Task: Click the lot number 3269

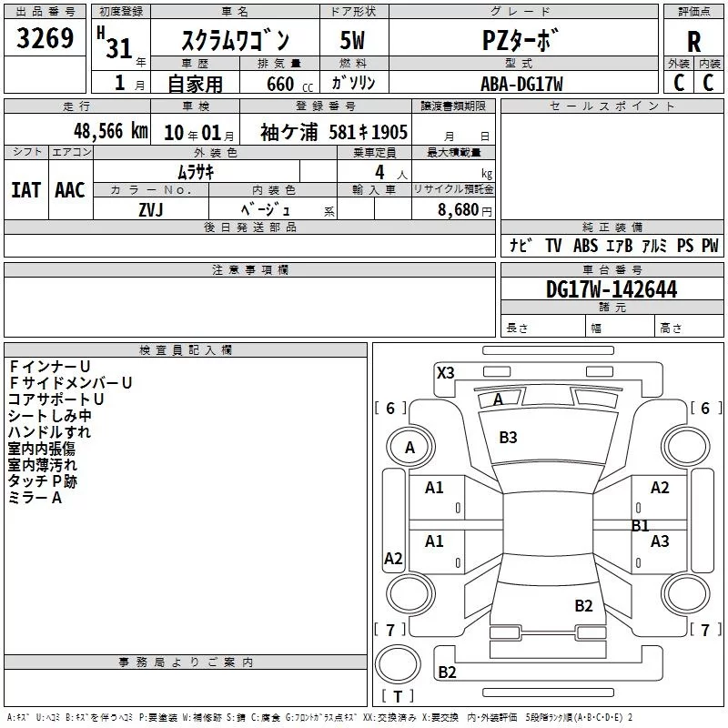Action: (x=45, y=39)
